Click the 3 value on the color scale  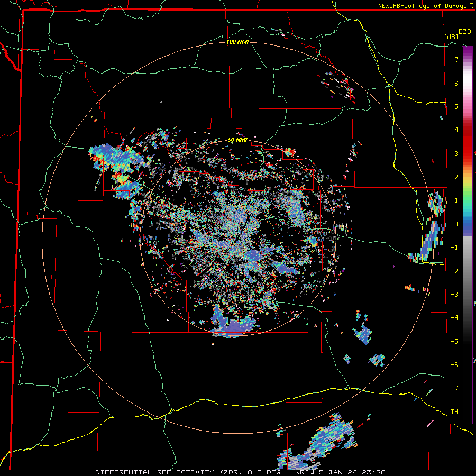456,153
